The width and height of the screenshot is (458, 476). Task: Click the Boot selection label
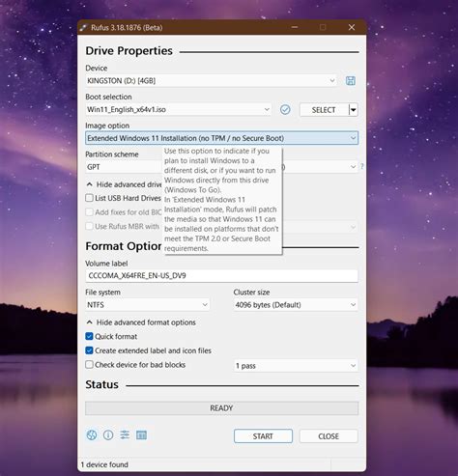click(108, 97)
